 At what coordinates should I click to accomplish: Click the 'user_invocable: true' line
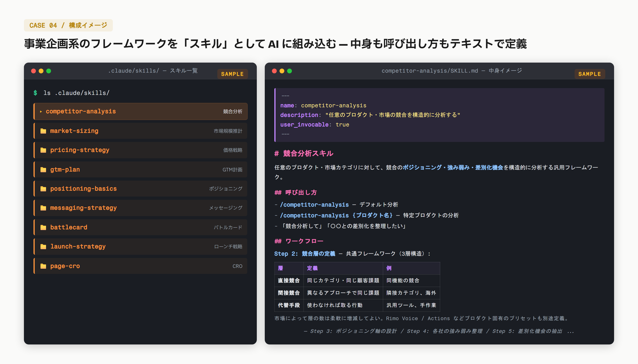coord(314,125)
